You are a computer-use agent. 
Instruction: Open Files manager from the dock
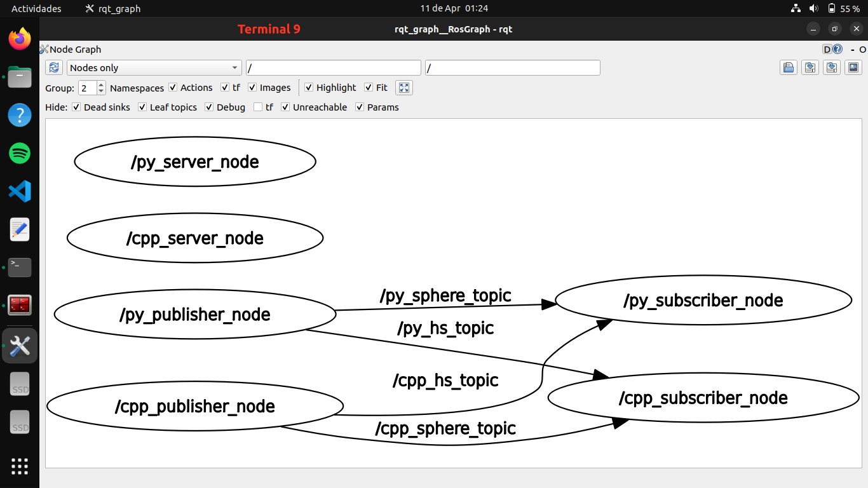click(x=20, y=77)
